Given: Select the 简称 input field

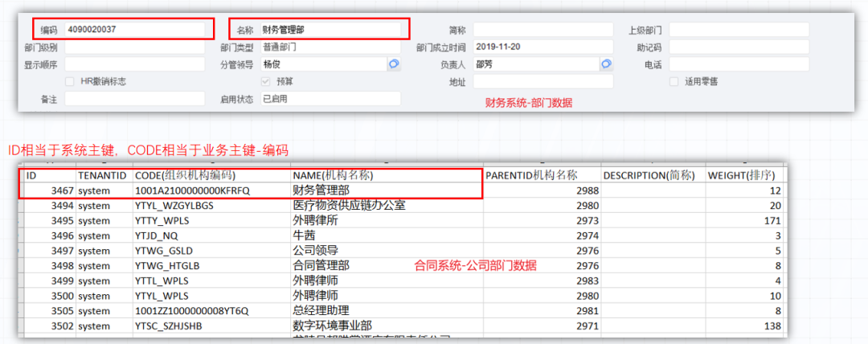Looking at the screenshot, I should [x=542, y=30].
